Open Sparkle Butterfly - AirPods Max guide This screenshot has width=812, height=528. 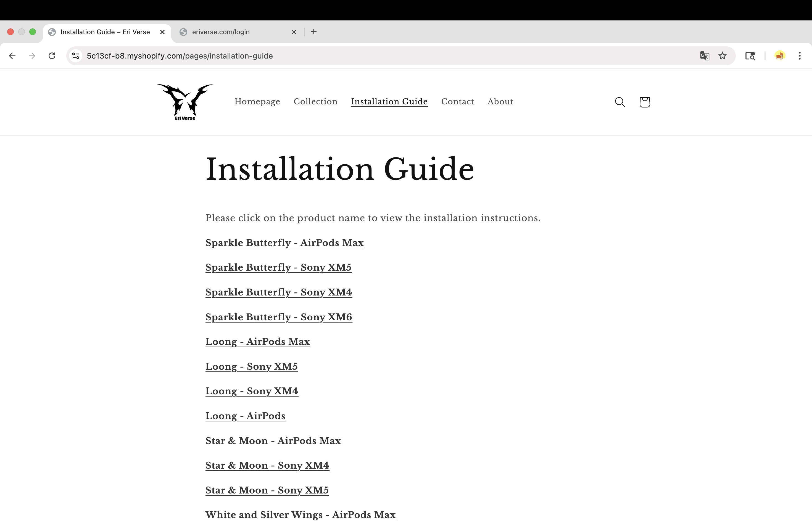pos(284,242)
